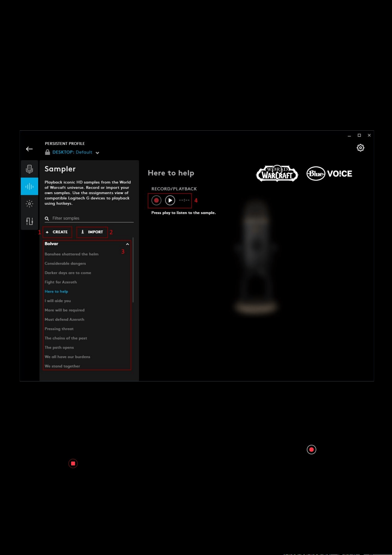
Task: Select sample We all have our burdens
Action: pyautogui.click(x=67, y=357)
